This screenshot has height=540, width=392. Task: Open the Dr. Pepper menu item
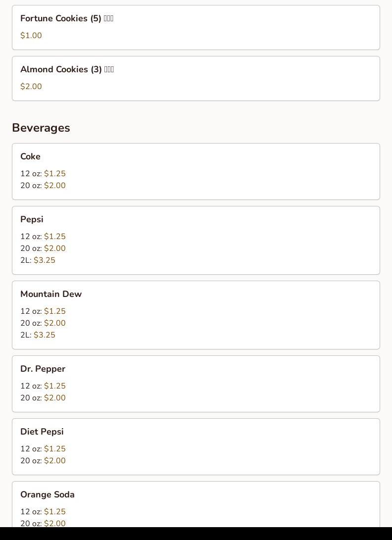(43, 369)
